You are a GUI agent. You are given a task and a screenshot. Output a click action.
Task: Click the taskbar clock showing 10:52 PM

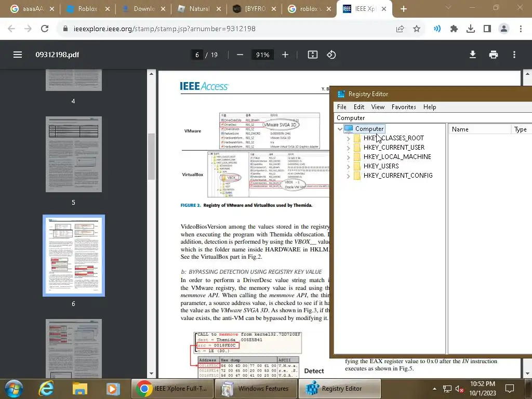[x=483, y=384]
